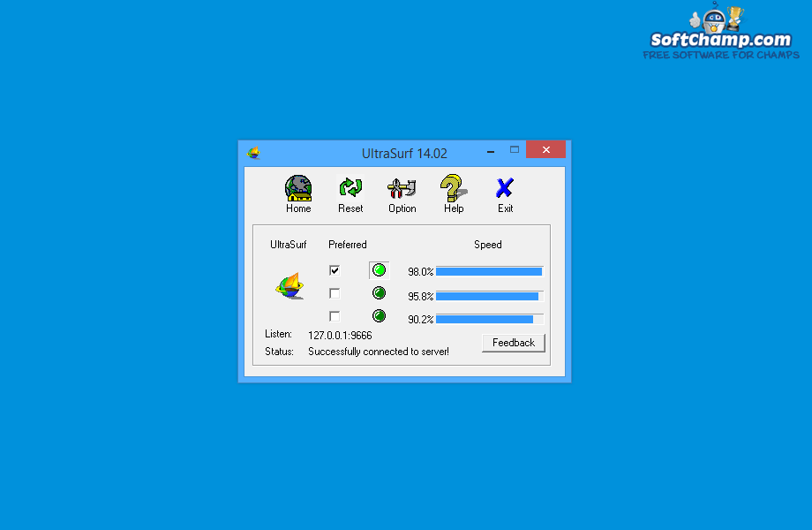This screenshot has width=812, height=530.
Task: Open Help via the question mark icon
Action: pyautogui.click(x=454, y=188)
